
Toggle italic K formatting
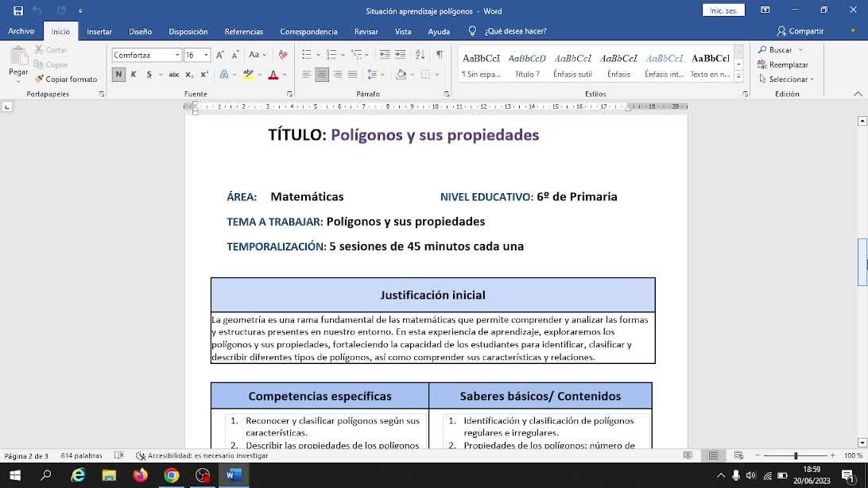[134, 75]
